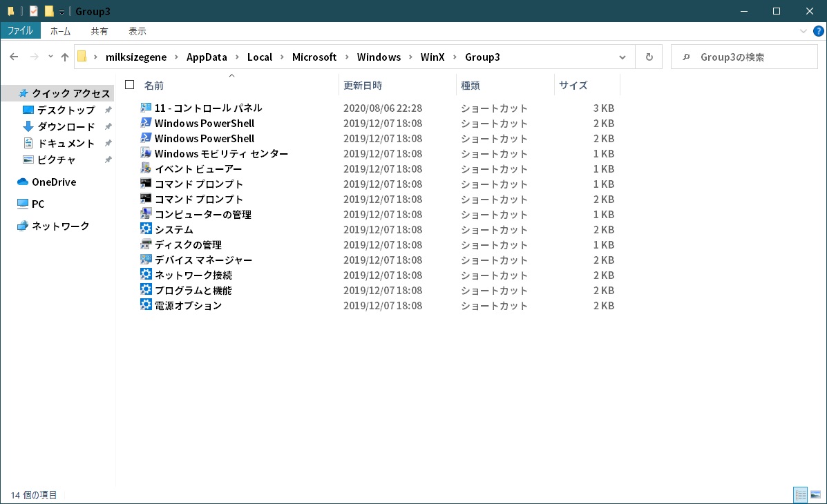This screenshot has height=504, width=827.
Task: Click the folder icon in address bar
Action: coord(82,57)
